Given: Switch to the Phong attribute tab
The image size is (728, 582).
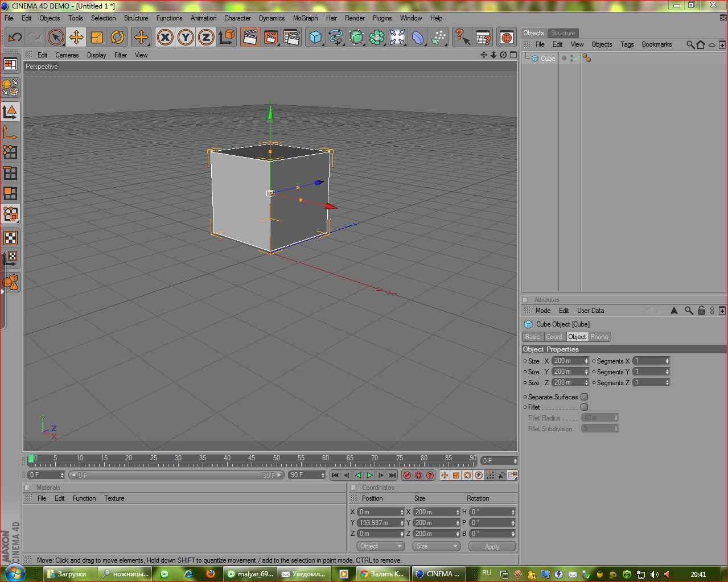Looking at the screenshot, I should pyautogui.click(x=599, y=337).
